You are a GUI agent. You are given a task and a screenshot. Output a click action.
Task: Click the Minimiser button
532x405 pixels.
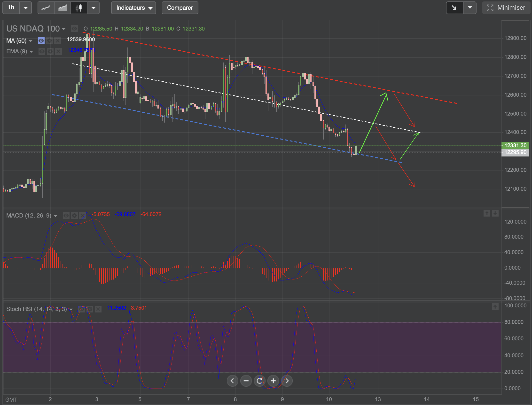[x=506, y=8]
